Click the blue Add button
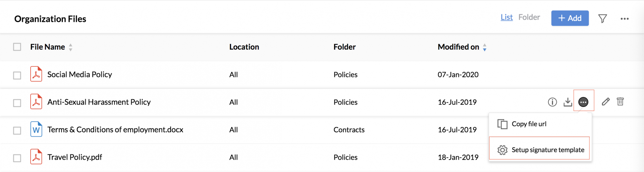The height and width of the screenshot is (172, 644). click(570, 18)
